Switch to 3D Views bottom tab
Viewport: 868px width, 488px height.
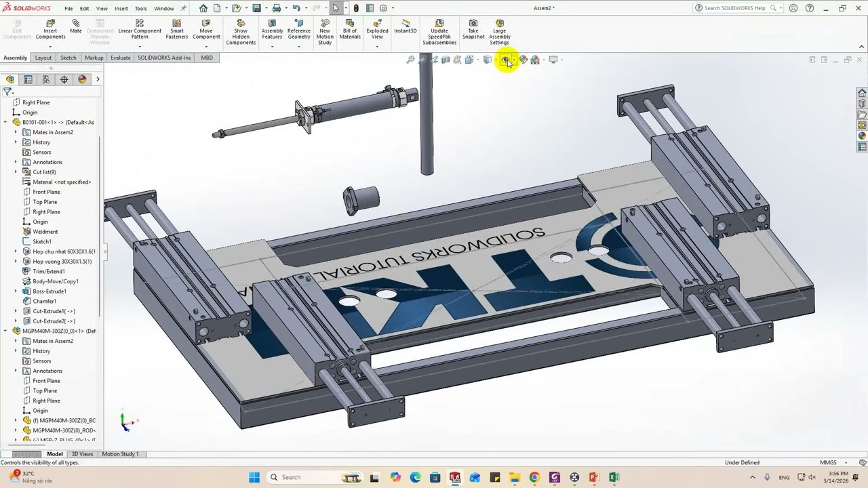83,454
